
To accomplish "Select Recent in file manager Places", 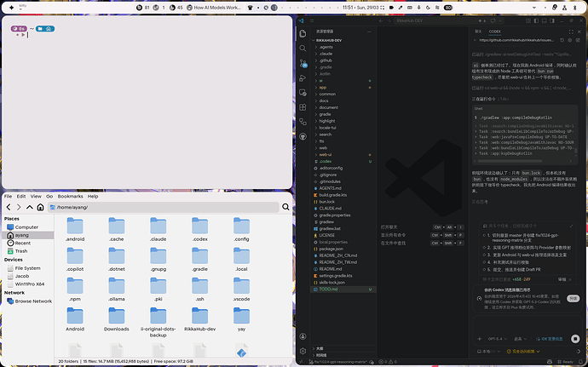I will (x=28, y=243).
